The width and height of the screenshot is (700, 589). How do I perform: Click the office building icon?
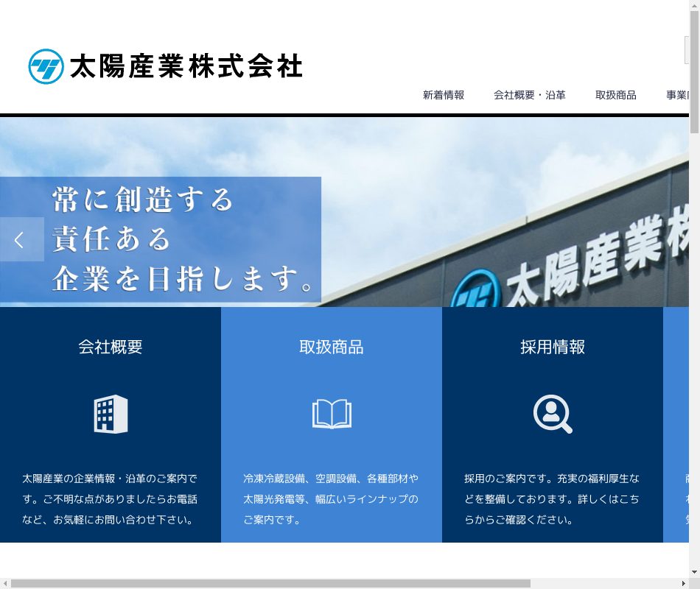tap(111, 414)
